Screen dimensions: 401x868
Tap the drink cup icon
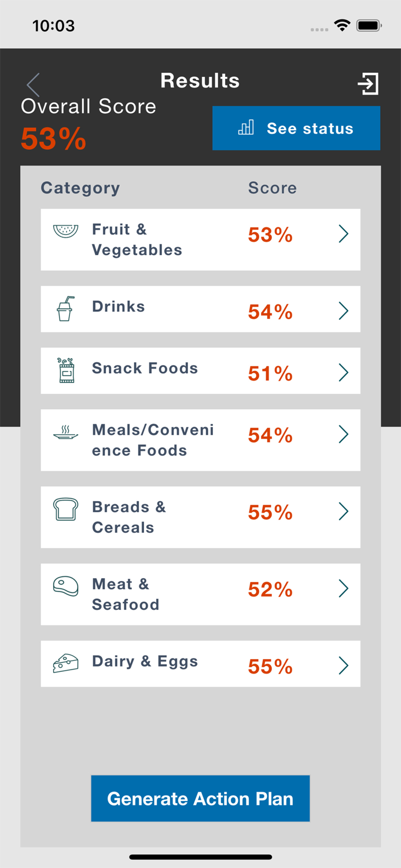65,309
